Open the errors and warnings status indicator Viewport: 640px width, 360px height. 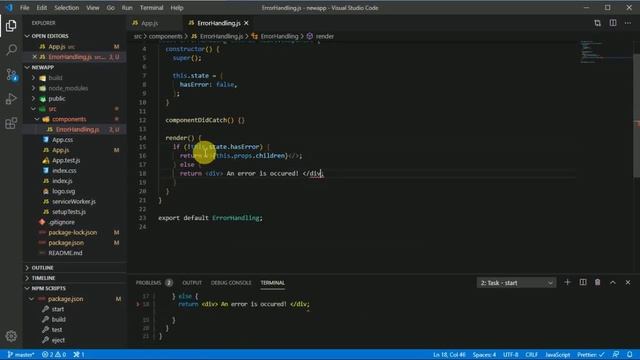53,354
